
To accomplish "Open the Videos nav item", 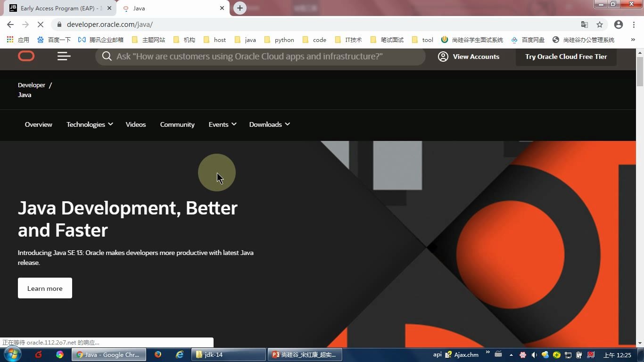I will coord(136,124).
